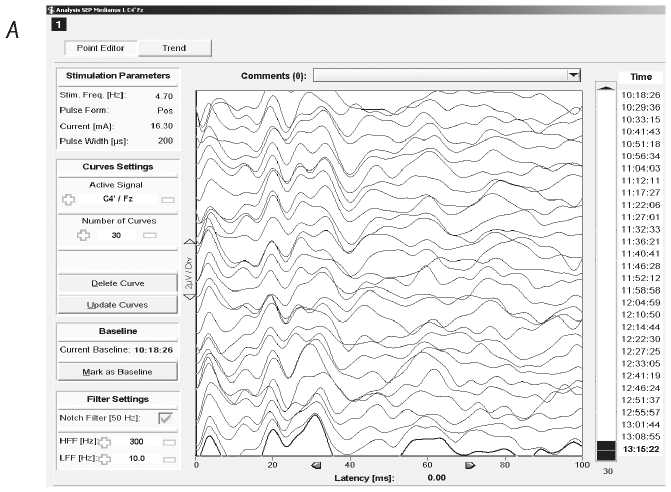Select the 12:41:19 time entry
This screenshot has height=492, width=671.
coord(641,376)
